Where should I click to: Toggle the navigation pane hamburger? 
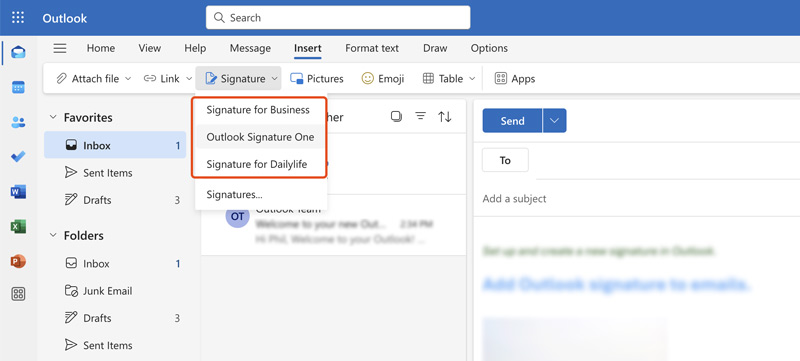(60, 48)
